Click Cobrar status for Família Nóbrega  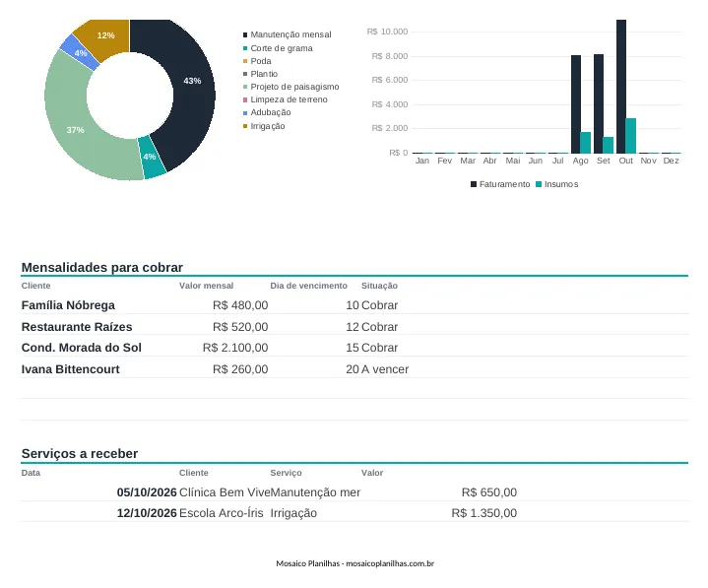point(380,305)
